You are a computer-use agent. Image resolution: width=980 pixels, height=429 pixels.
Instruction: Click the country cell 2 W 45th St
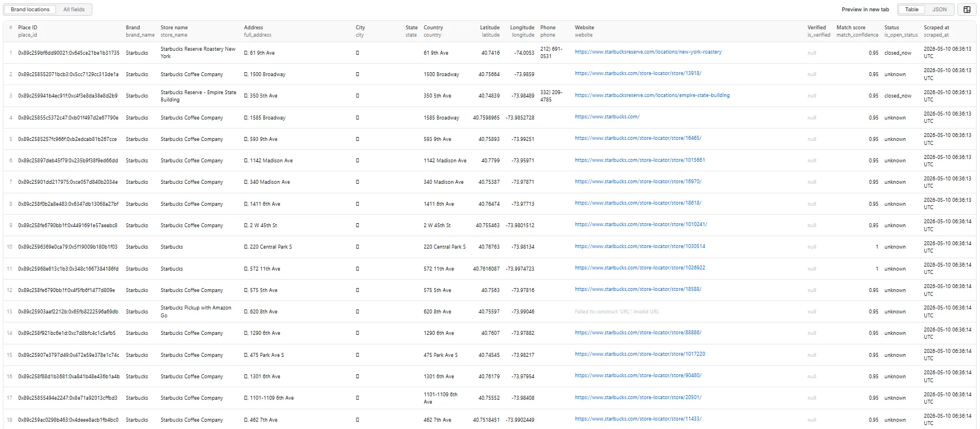pos(437,225)
